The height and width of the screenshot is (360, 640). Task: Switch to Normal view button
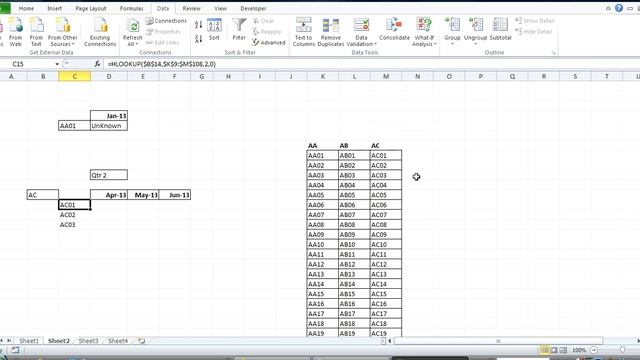click(544, 350)
